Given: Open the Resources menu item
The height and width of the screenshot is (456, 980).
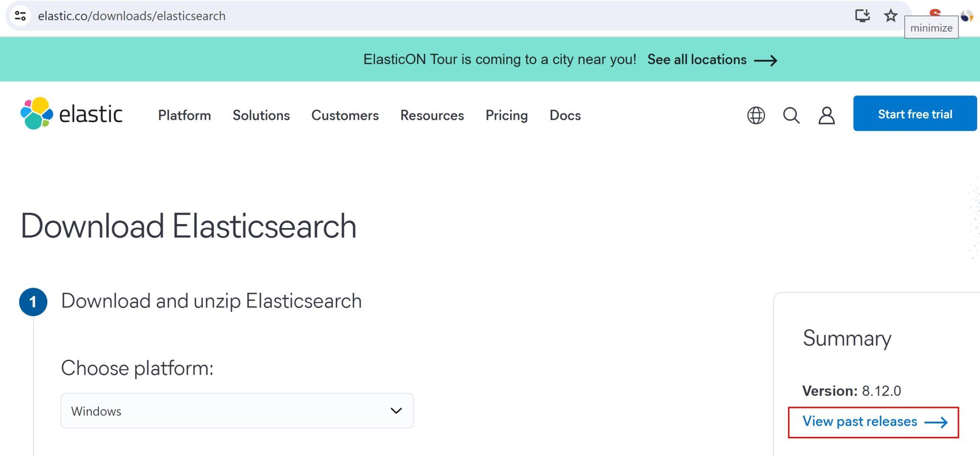Looking at the screenshot, I should tap(431, 115).
